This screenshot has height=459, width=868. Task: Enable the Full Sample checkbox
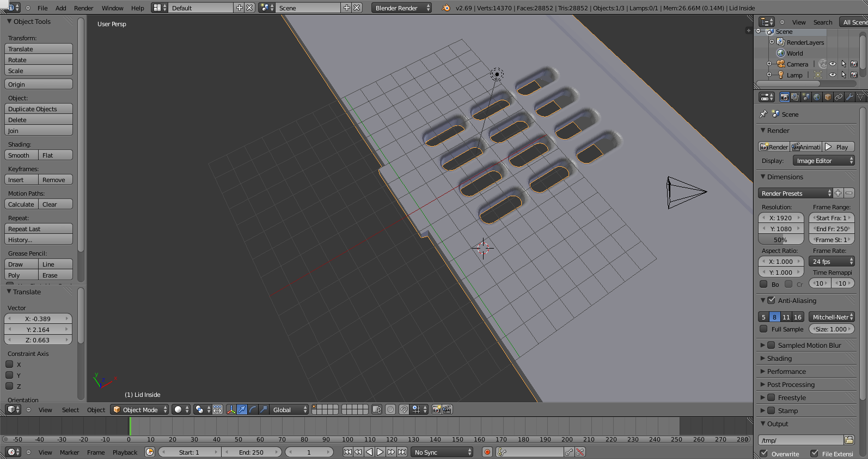(x=763, y=329)
